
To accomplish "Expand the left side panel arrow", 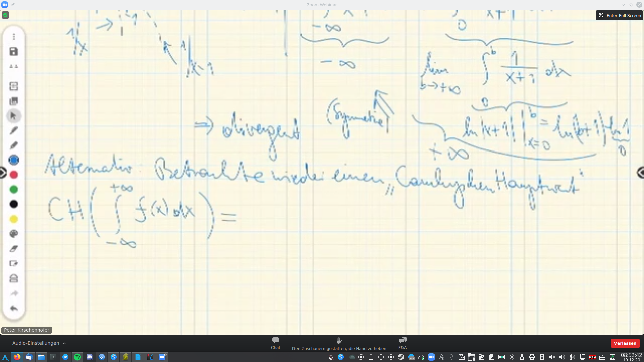I will point(2,173).
